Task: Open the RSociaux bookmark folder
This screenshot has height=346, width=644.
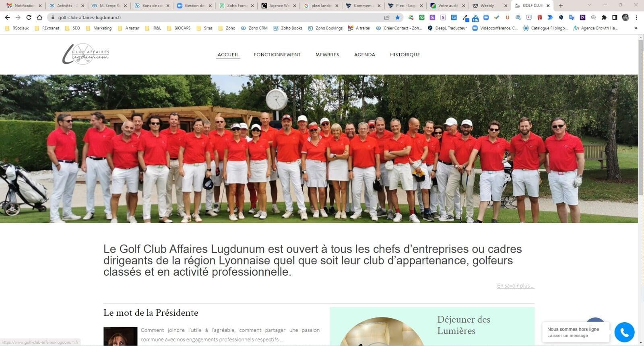Action: point(17,28)
